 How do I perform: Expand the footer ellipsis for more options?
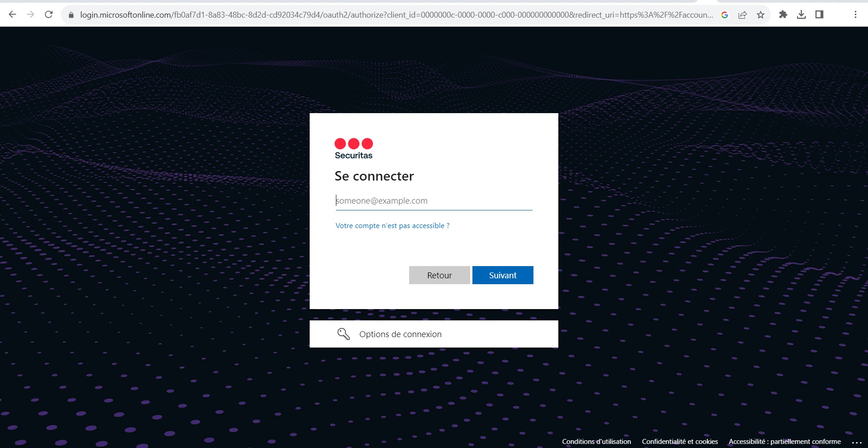[x=856, y=442]
